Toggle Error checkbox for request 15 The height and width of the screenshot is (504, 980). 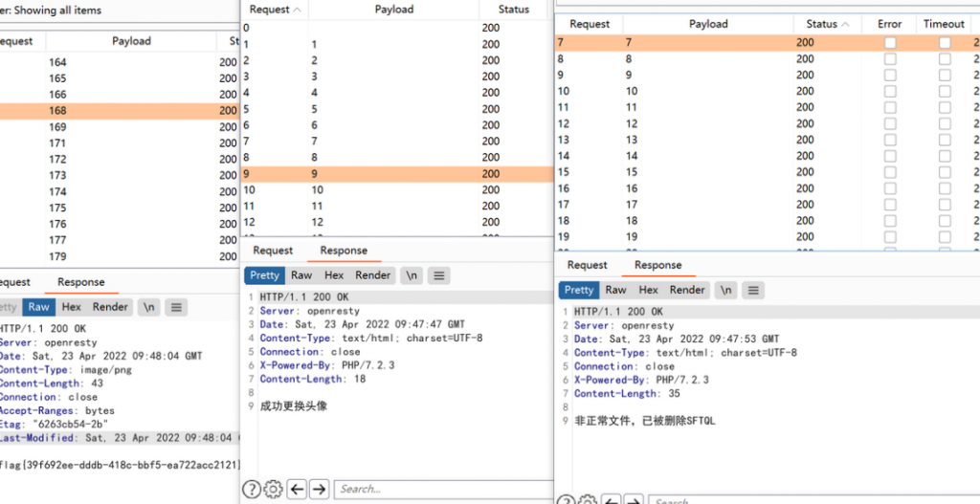click(x=890, y=173)
